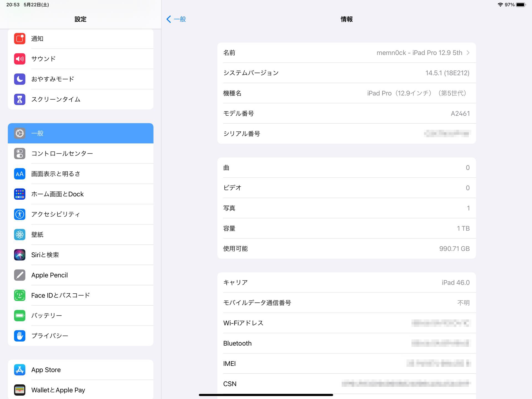
Task: Open WalletとApple Pay settings
Action: (x=81, y=390)
